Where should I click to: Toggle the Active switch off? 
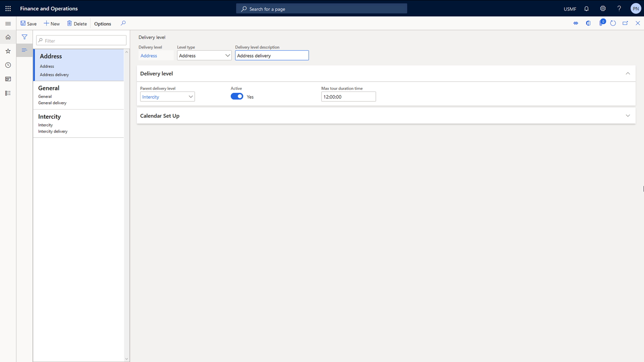pos(237,97)
